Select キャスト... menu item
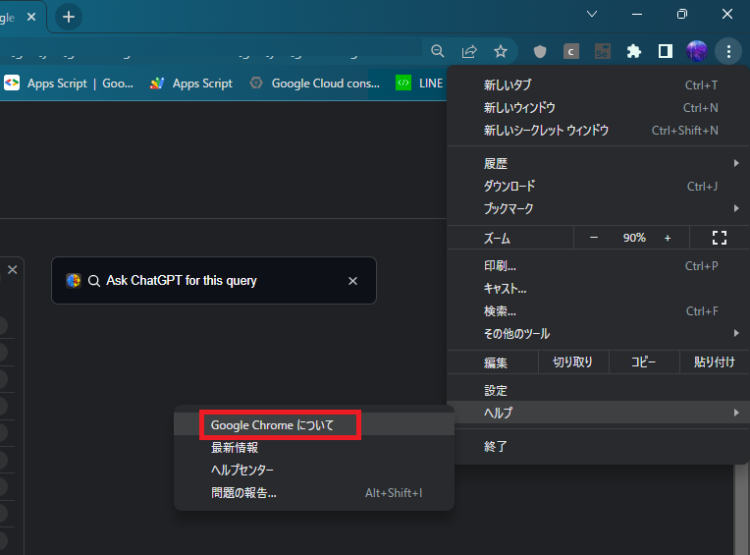The width and height of the screenshot is (750, 555). pyautogui.click(x=598, y=289)
